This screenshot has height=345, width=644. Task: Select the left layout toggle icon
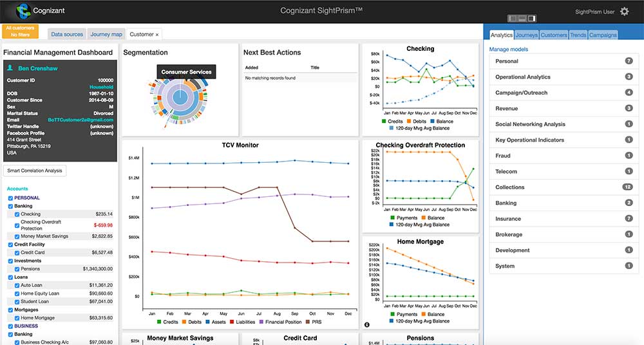(512, 18)
